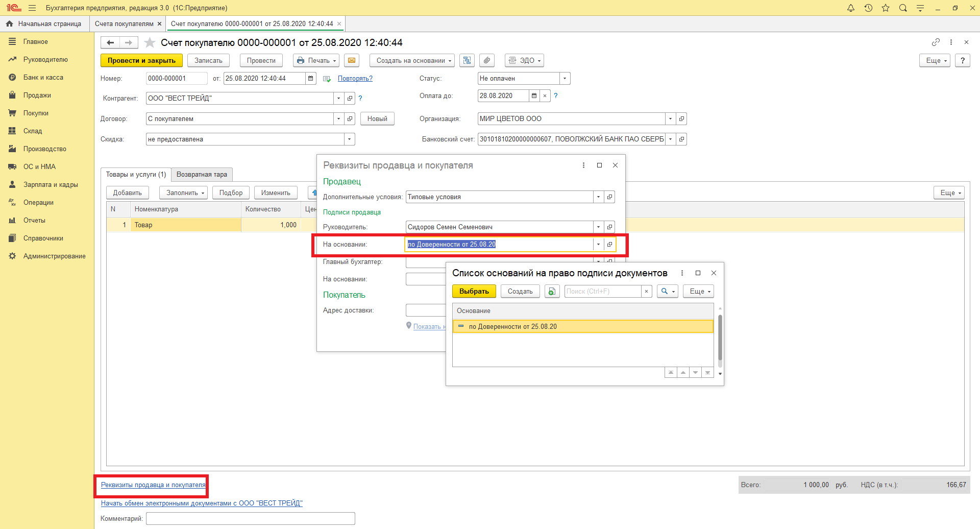Click the email envelope icon in the toolbar
This screenshot has width=980, height=529.
(x=351, y=60)
